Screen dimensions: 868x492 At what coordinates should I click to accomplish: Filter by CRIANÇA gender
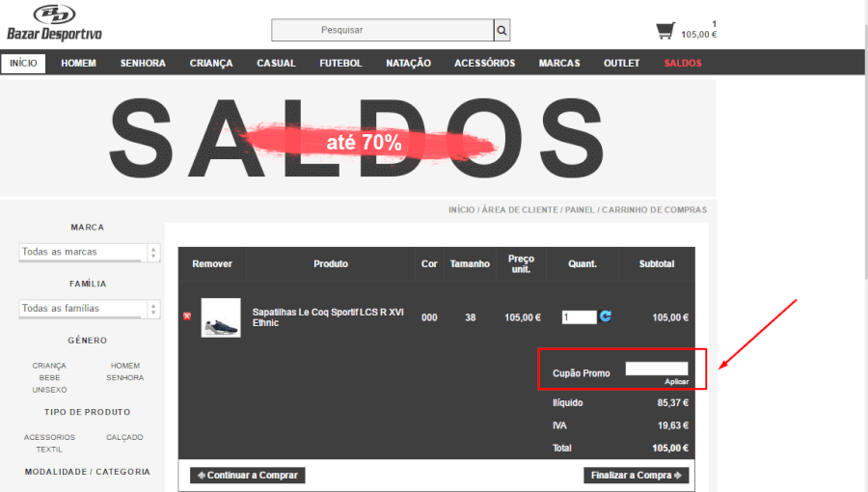point(49,366)
